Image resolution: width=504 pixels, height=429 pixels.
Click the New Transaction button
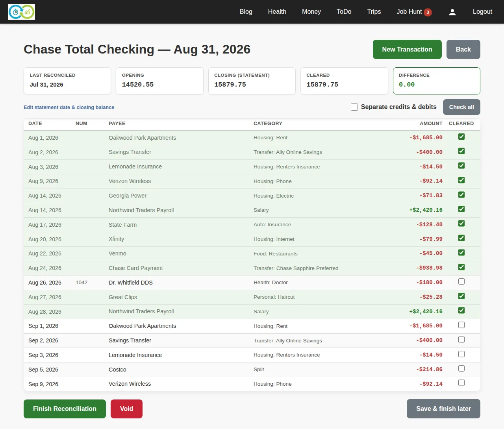tap(407, 49)
